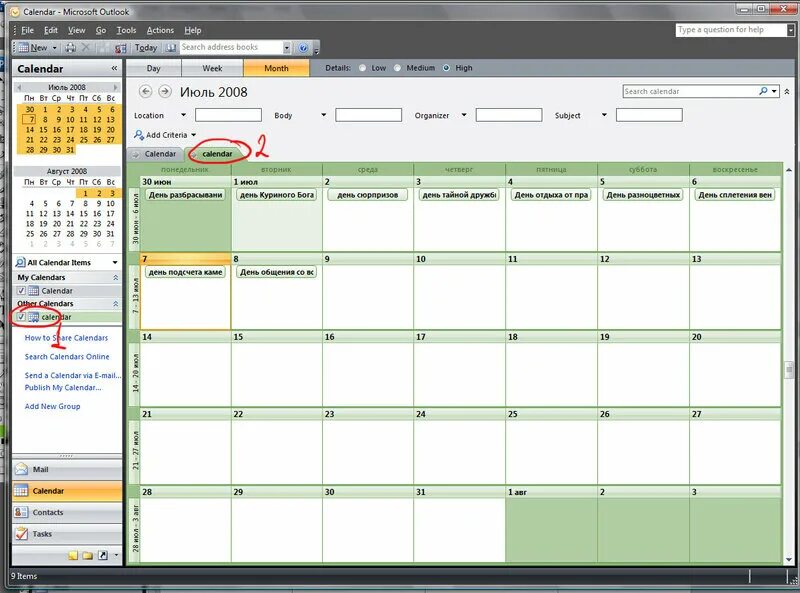Select the gray Calendar tab

coord(156,154)
